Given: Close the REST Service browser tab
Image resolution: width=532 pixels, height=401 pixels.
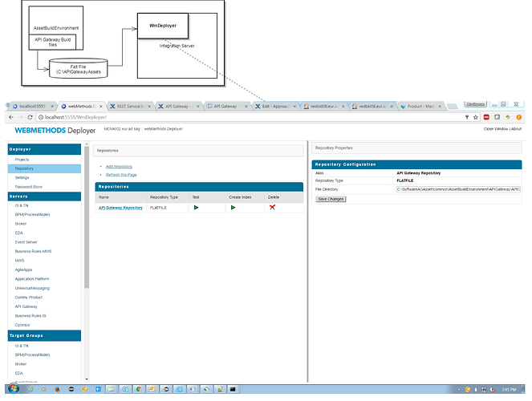Looking at the screenshot, I should click(149, 107).
